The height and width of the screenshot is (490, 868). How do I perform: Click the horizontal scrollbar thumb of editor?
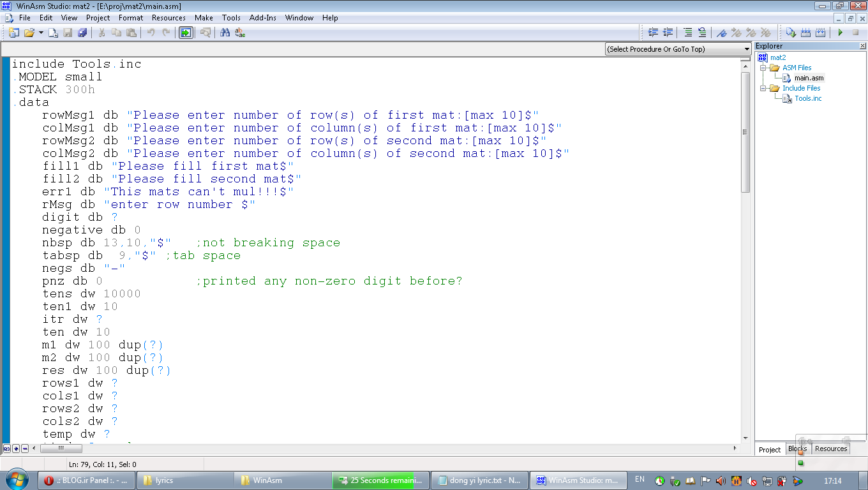coord(61,449)
